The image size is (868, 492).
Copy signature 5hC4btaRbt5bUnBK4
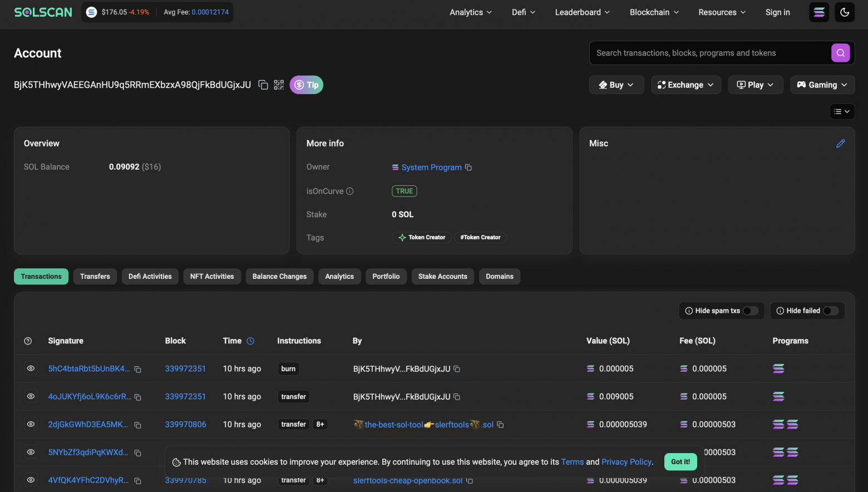pos(138,370)
